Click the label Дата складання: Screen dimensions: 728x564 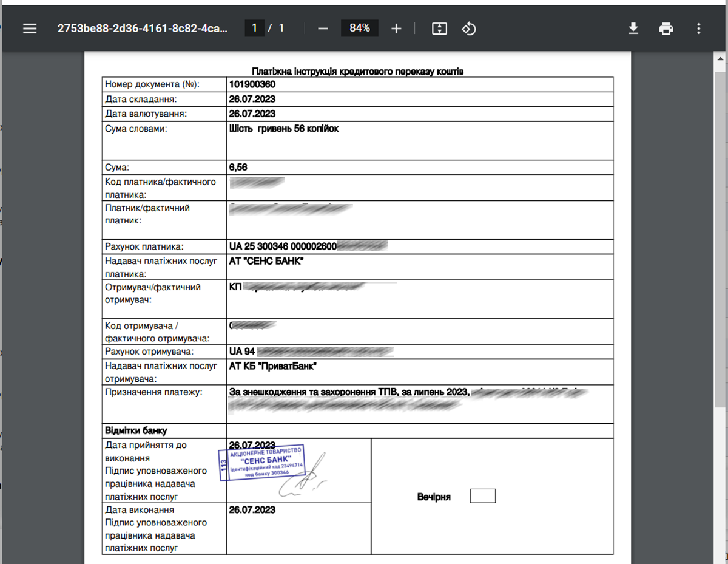click(141, 99)
